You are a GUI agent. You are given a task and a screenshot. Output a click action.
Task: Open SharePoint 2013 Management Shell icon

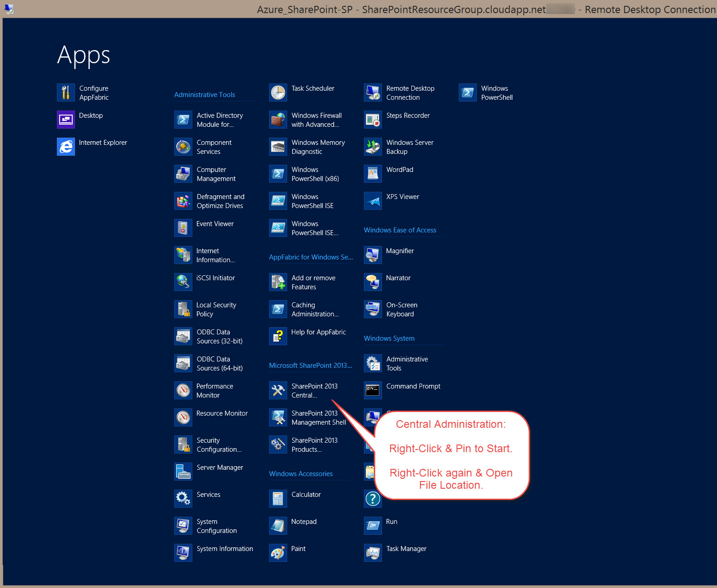click(278, 417)
